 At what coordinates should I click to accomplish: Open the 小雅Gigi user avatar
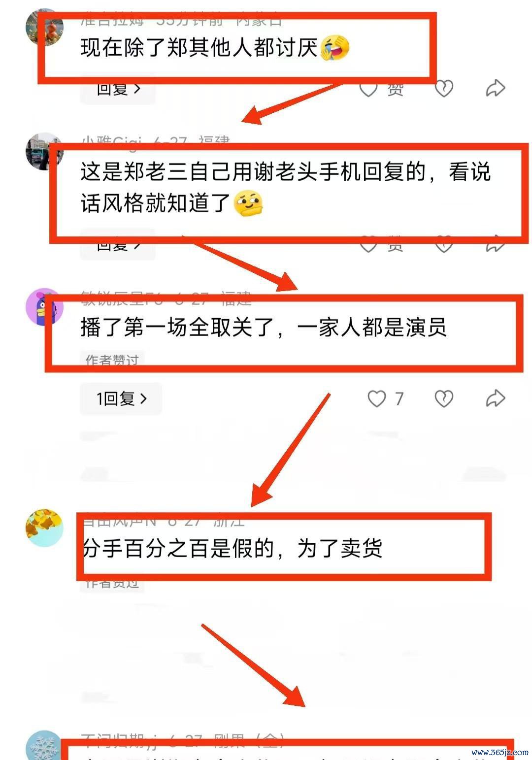tap(44, 151)
